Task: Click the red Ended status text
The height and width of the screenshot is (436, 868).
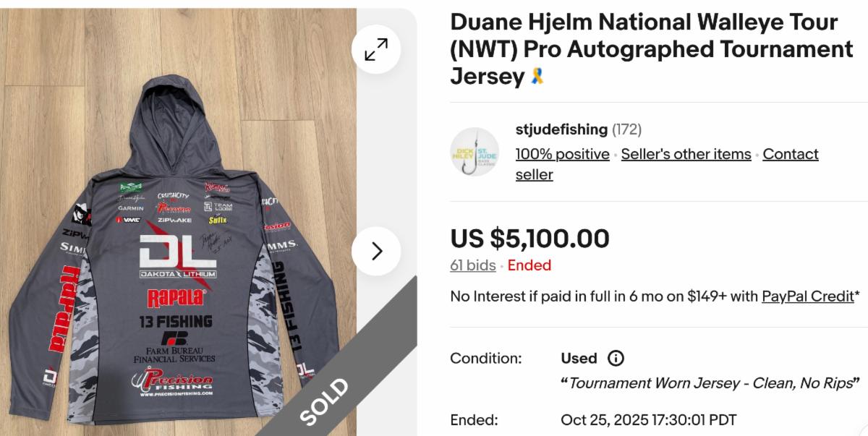Action: (529, 265)
